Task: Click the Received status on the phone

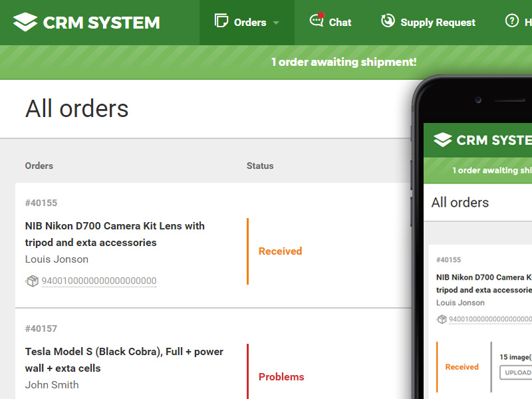Action: [x=462, y=367]
